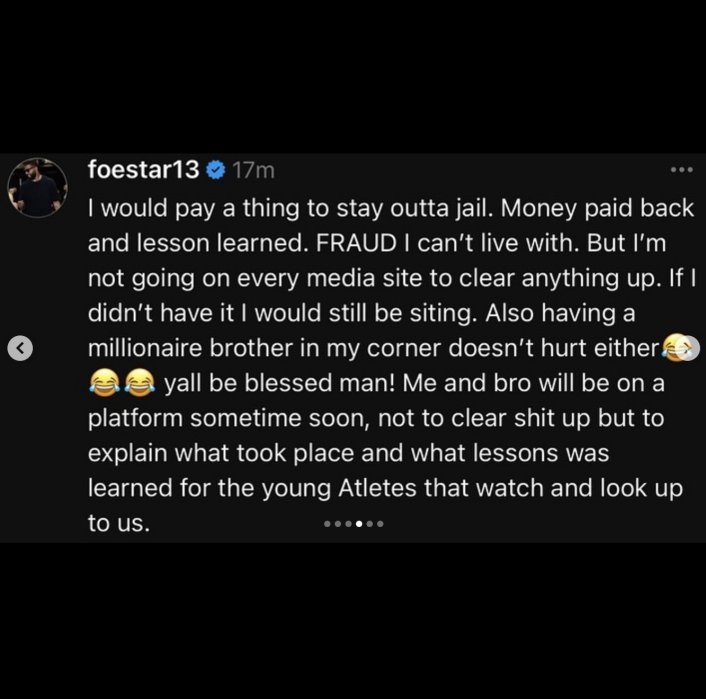The image size is (706, 699).
Task: Click 'I would pay a thing' opening line
Action: click(x=194, y=209)
